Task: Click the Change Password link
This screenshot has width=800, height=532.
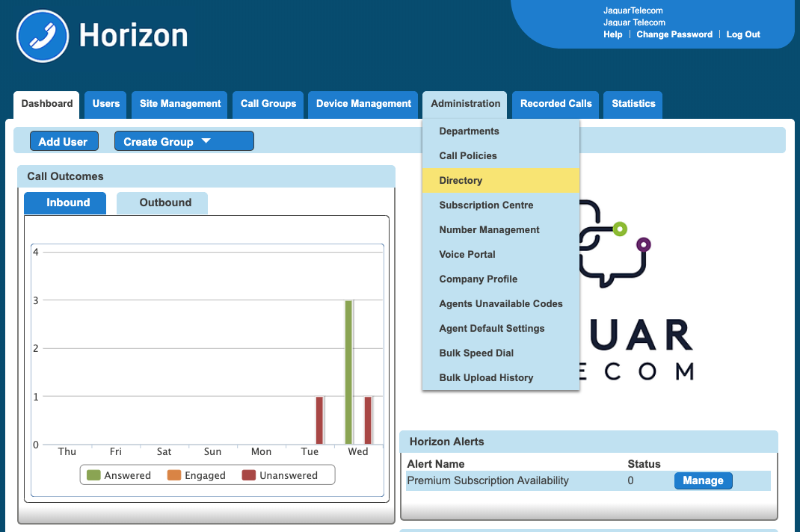Action: point(674,34)
